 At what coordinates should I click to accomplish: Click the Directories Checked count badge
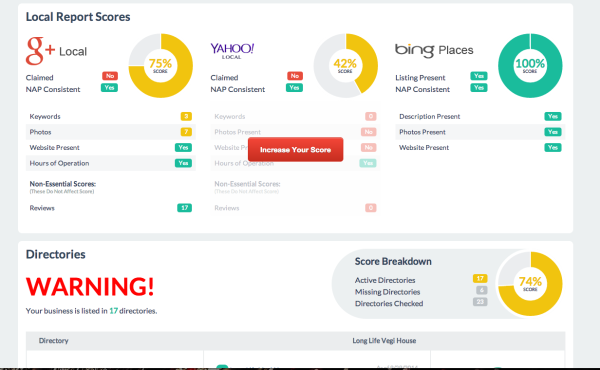point(480,302)
